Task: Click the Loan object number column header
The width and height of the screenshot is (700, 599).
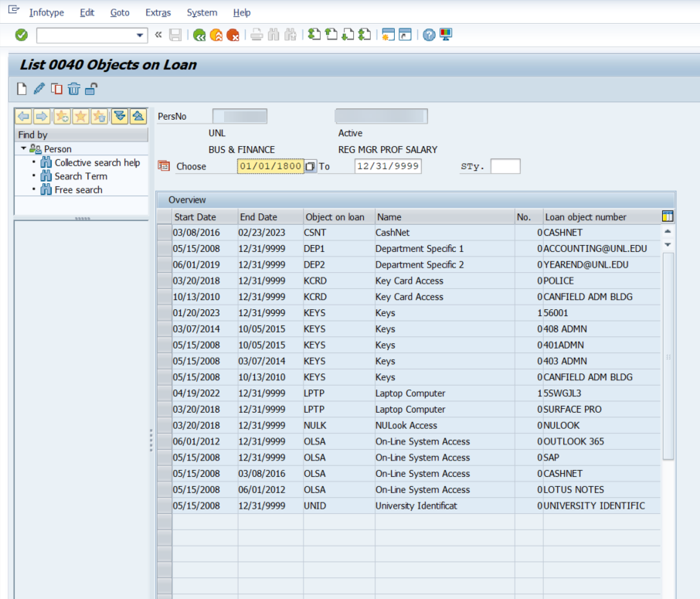Action: click(x=601, y=217)
